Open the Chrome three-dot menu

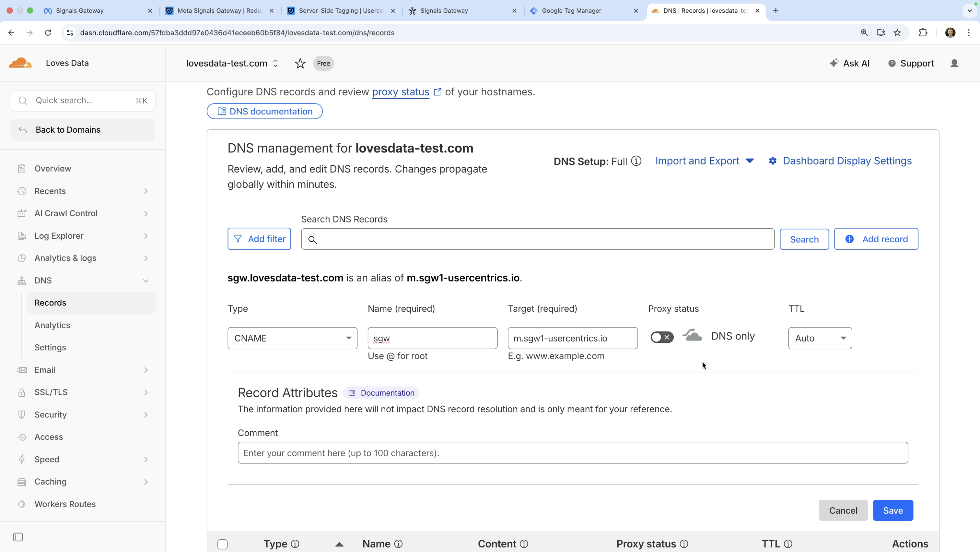(x=969, y=33)
